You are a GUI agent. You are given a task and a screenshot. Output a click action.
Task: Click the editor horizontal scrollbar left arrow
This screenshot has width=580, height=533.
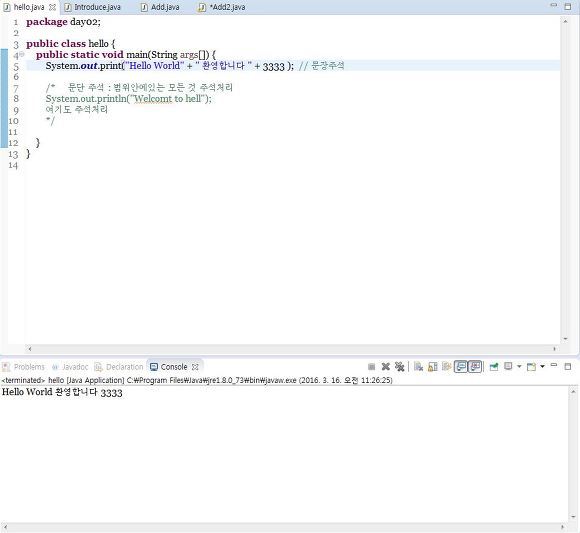click(30, 348)
